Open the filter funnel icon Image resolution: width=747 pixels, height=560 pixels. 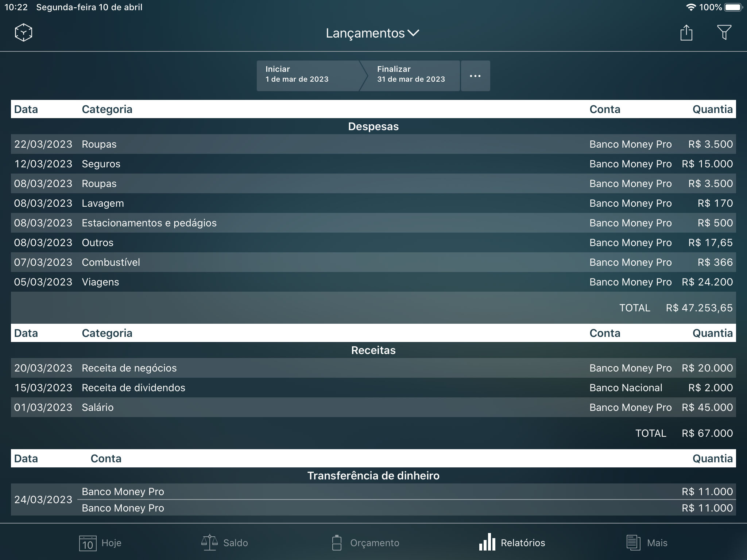(x=724, y=32)
